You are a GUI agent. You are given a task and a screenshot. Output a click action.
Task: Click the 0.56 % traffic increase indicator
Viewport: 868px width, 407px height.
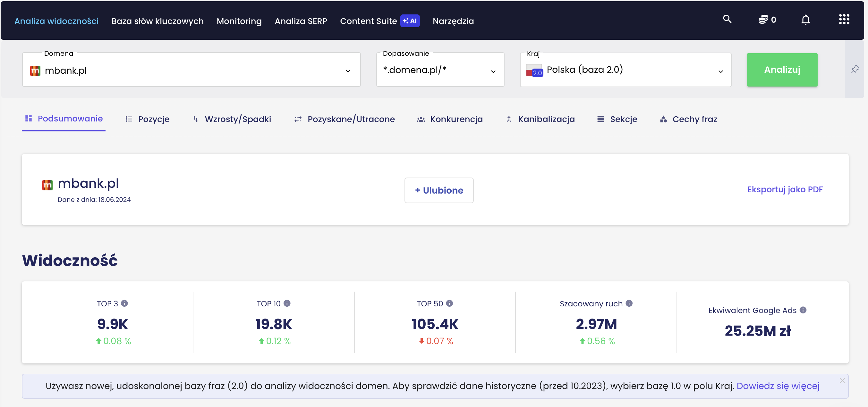597,341
